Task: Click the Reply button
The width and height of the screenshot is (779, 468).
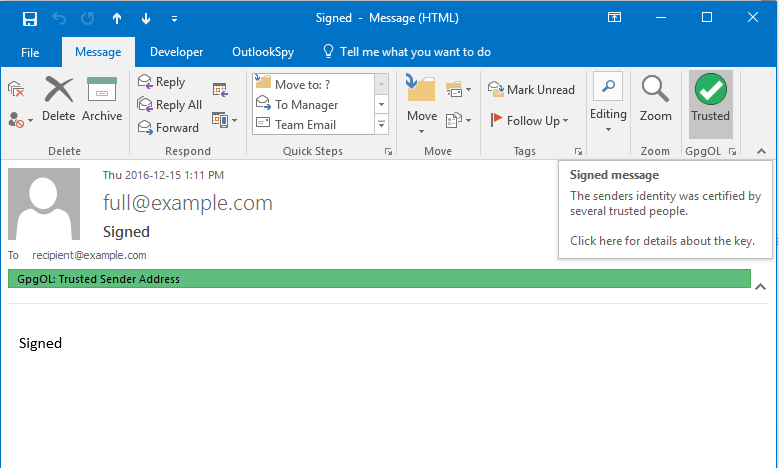Action: pos(162,82)
